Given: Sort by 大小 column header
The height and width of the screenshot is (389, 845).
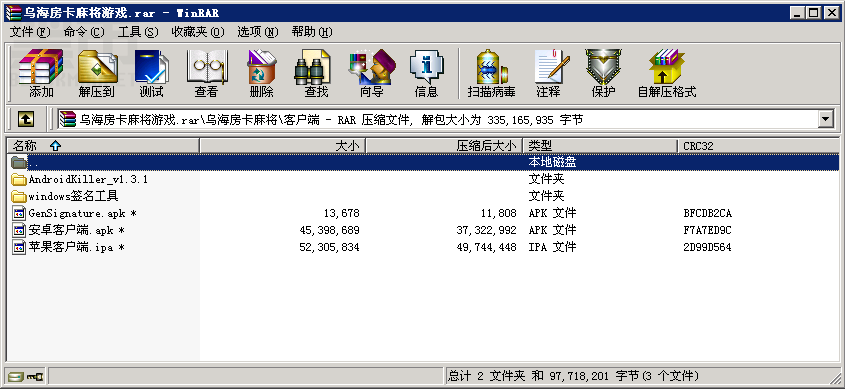Looking at the screenshot, I should click(283, 145).
